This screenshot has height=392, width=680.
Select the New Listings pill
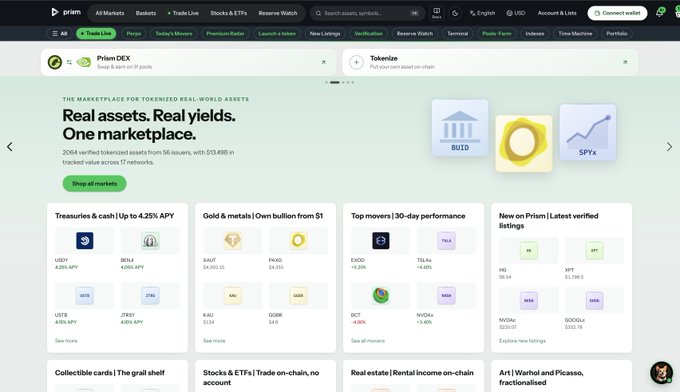[325, 33]
